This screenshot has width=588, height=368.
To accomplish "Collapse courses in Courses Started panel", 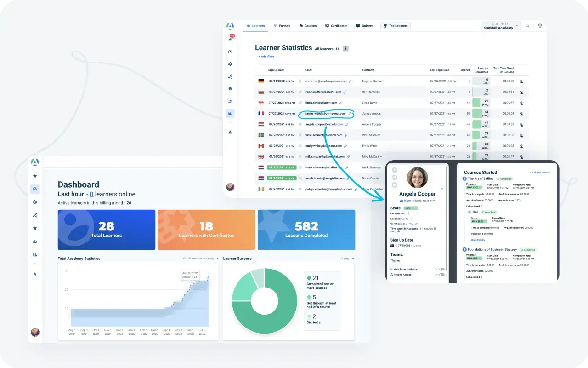I will click(540, 172).
